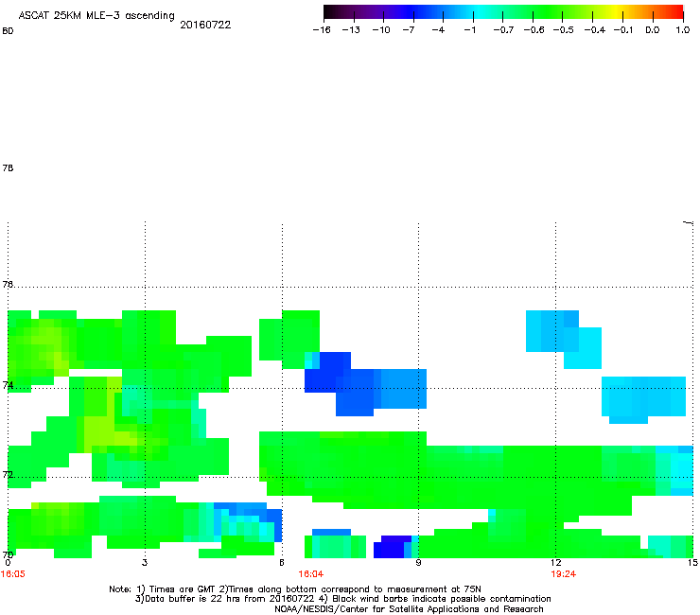Click the '-13' color scale label
This screenshot has width=700, height=615.
point(351,30)
